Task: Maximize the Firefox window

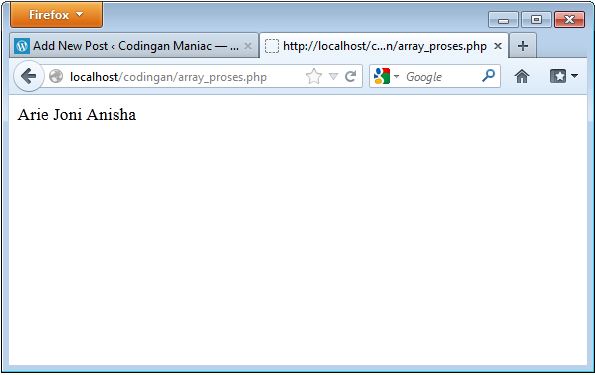Action: pyautogui.click(x=536, y=20)
